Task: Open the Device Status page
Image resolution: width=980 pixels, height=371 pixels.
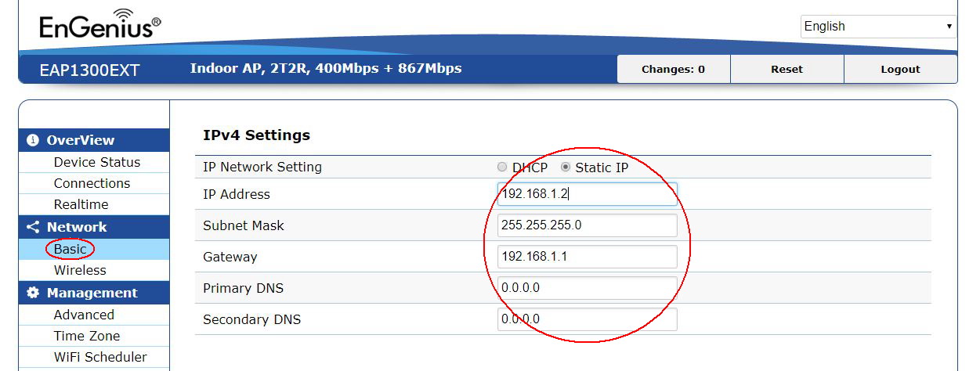Action: [x=96, y=162]
